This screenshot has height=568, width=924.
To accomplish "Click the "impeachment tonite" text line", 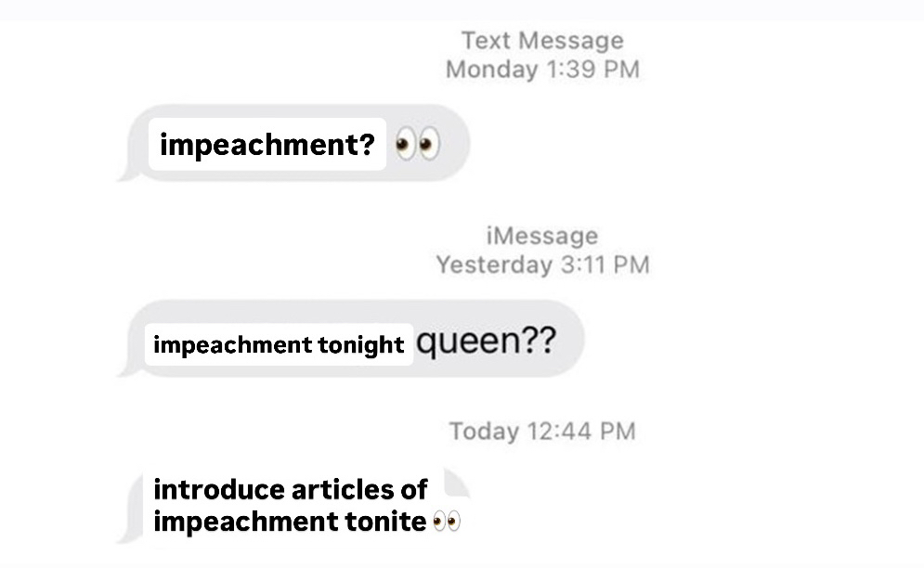I will pyautogui.click(x=290, y=522).
